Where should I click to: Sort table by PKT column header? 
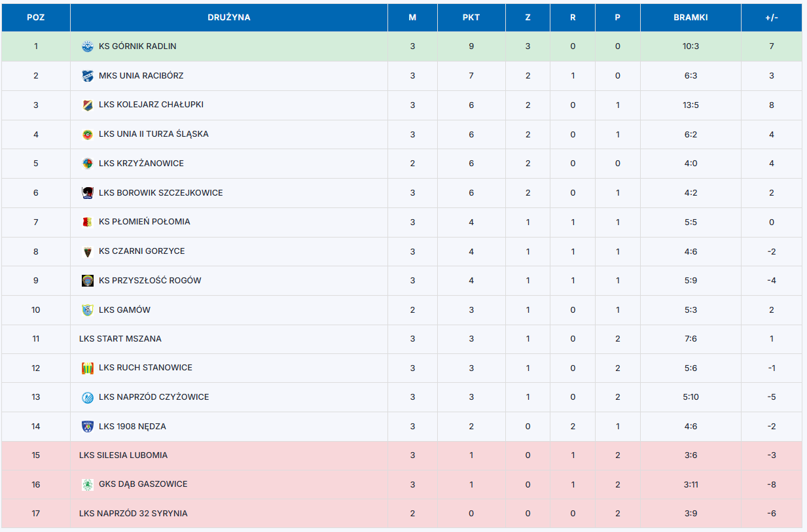pyautogui.click(x=471, y=18)
